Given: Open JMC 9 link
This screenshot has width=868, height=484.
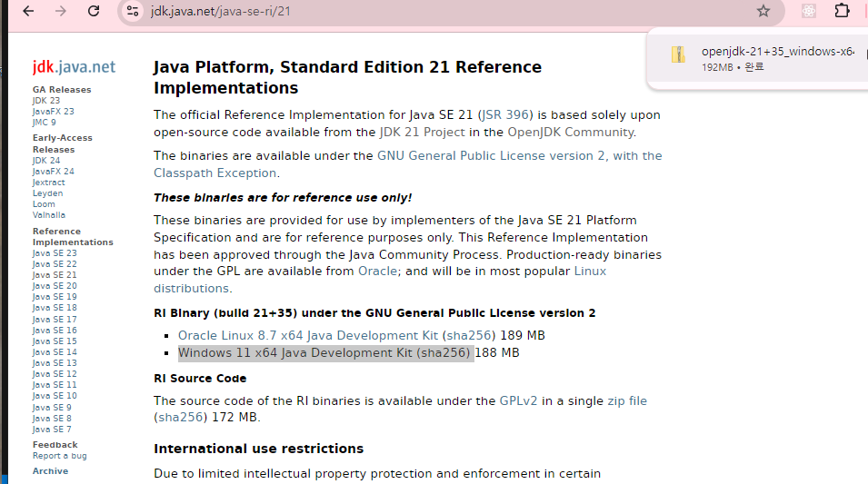Looking at the screenshot, I should tap(44, 123).
